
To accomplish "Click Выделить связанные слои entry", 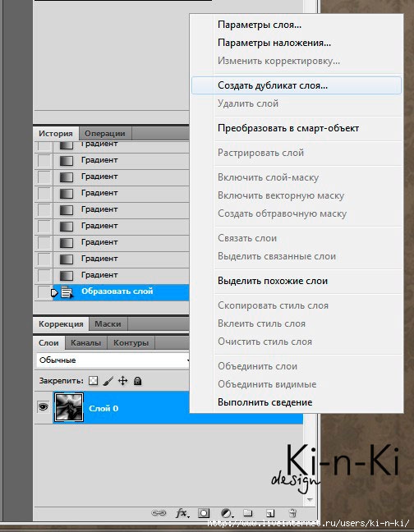I will (297, 256).
